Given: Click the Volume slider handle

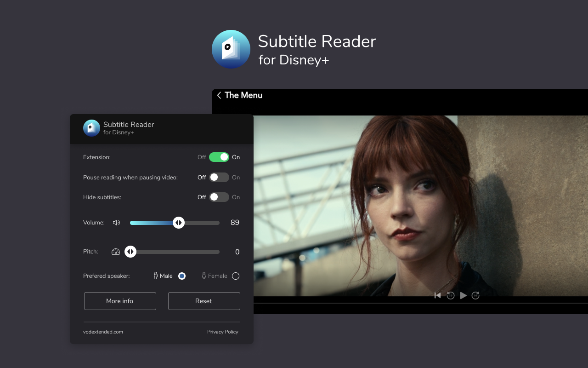Looking at the screenshot, I should 179,223.
